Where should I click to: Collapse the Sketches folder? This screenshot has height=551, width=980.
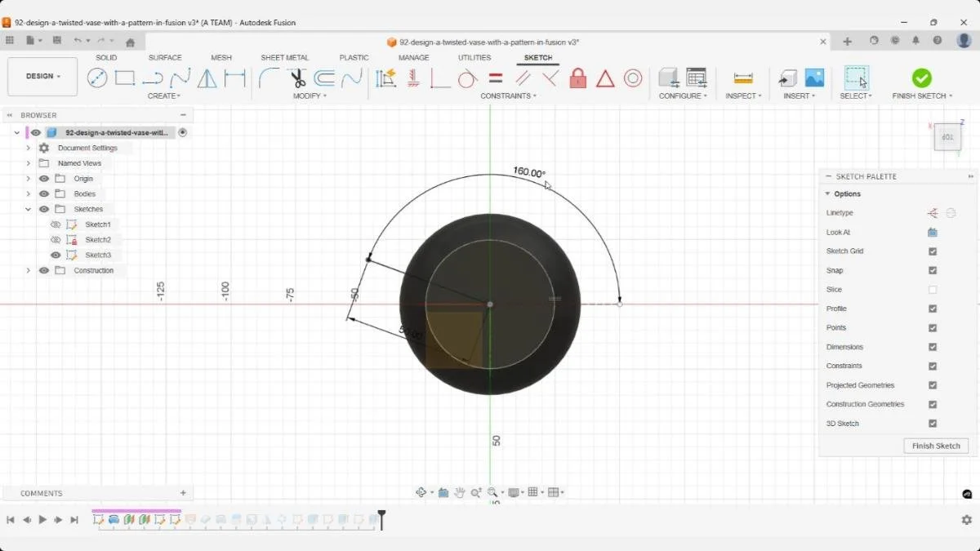(x=29, y=209)
